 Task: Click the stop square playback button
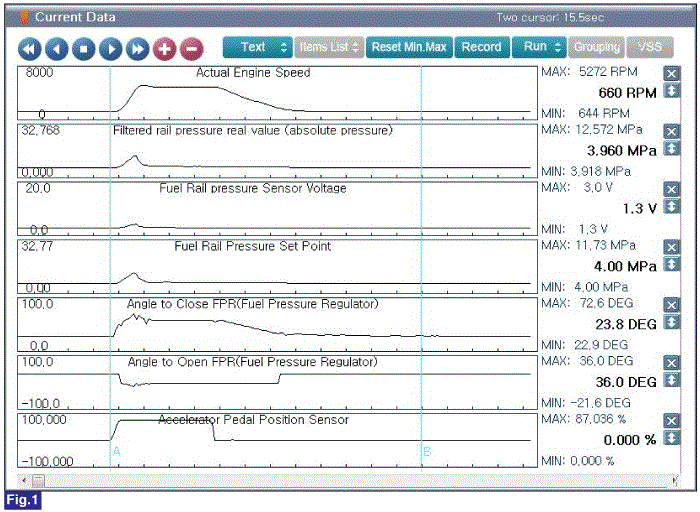83,49
